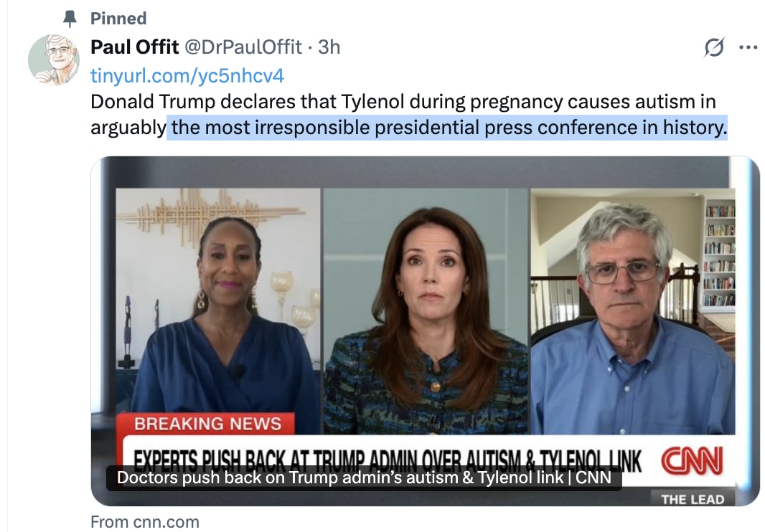Open the Grok slashed-circle icon
This screenshot has width=765, height=532.
click(714, 47)
